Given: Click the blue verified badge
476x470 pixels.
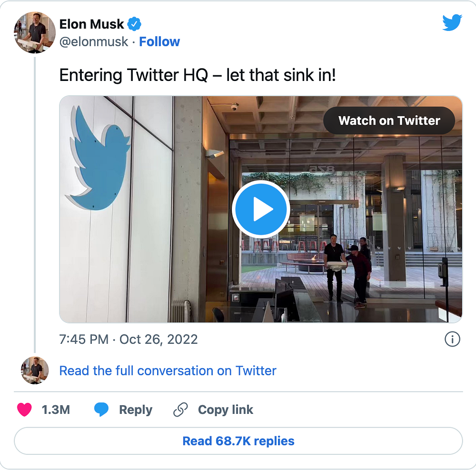Looking at the screenshot, I should [135, 24].
